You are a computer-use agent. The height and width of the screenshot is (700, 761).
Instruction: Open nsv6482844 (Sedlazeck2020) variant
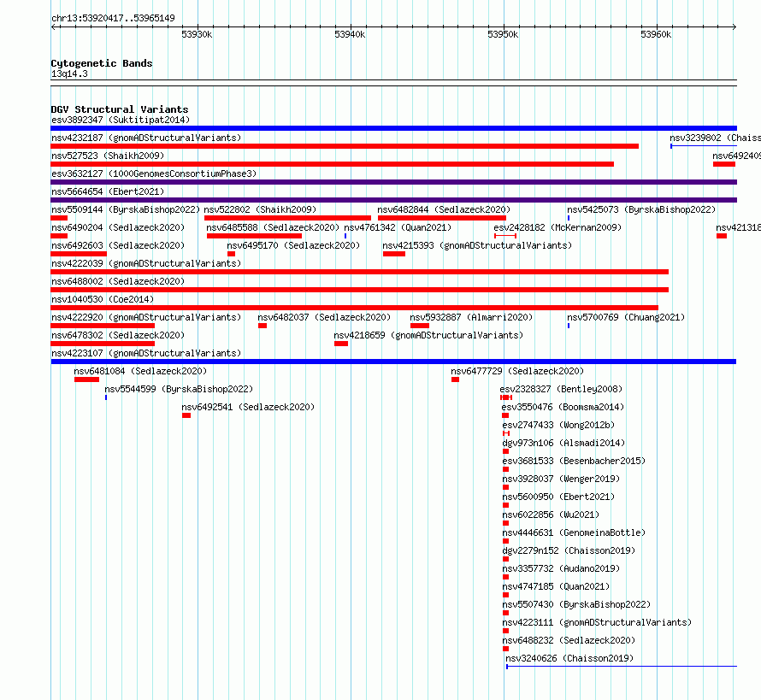pyautogui.click(x=444, y=209)
